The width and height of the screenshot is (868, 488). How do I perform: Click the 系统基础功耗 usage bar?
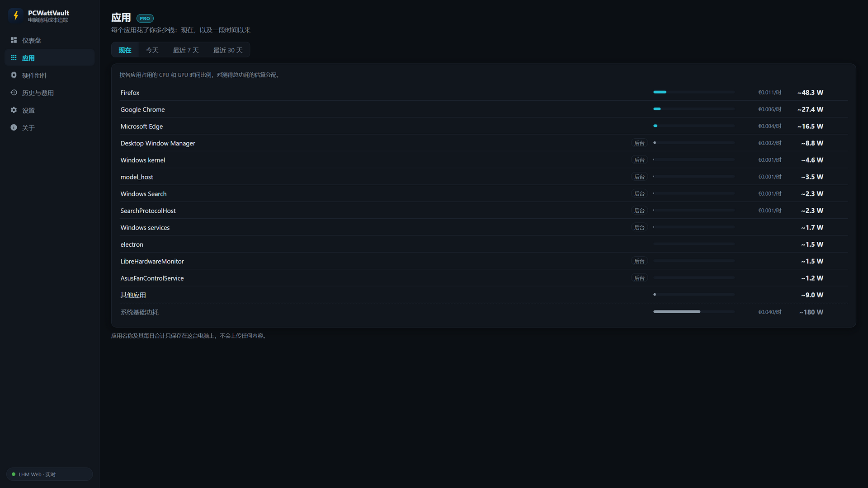click(x=693, y=312)
